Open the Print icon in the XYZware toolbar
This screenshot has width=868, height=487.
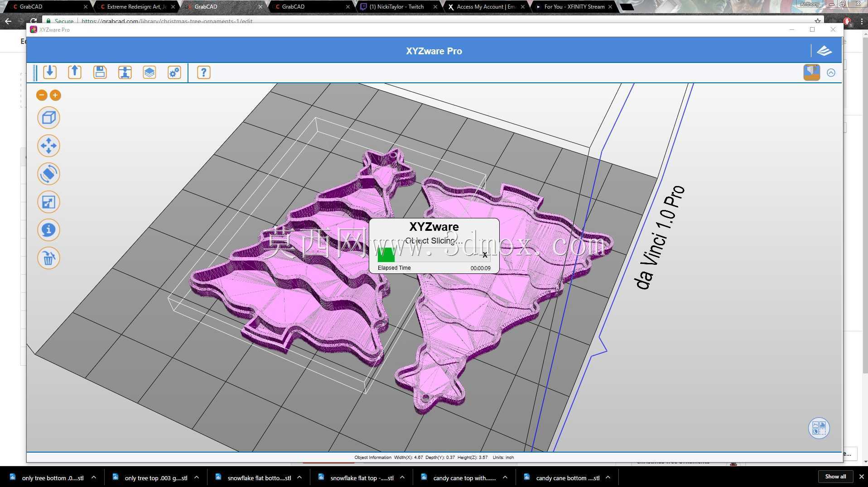tap(125, 72)
